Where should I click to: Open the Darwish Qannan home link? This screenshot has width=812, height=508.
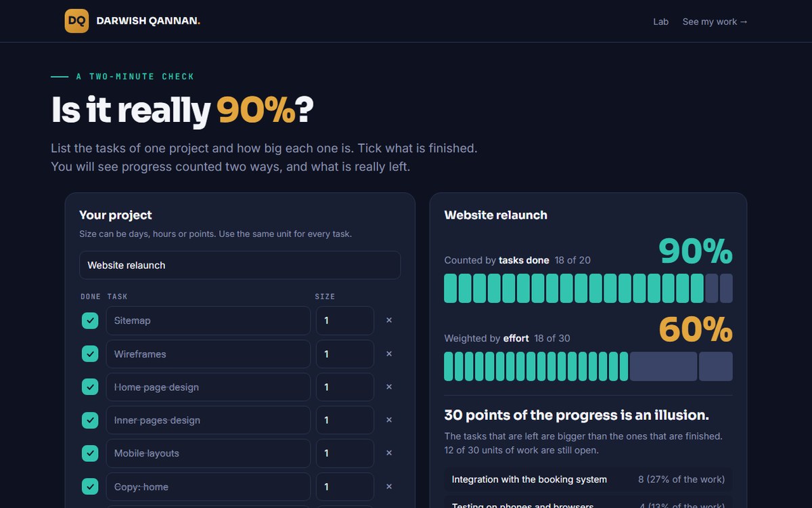click(133, 21)
